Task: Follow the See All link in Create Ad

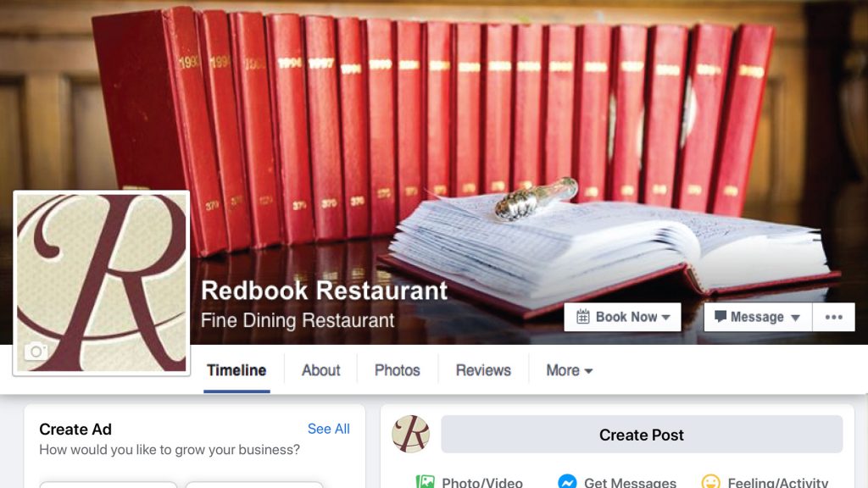Action: point(328,429)
